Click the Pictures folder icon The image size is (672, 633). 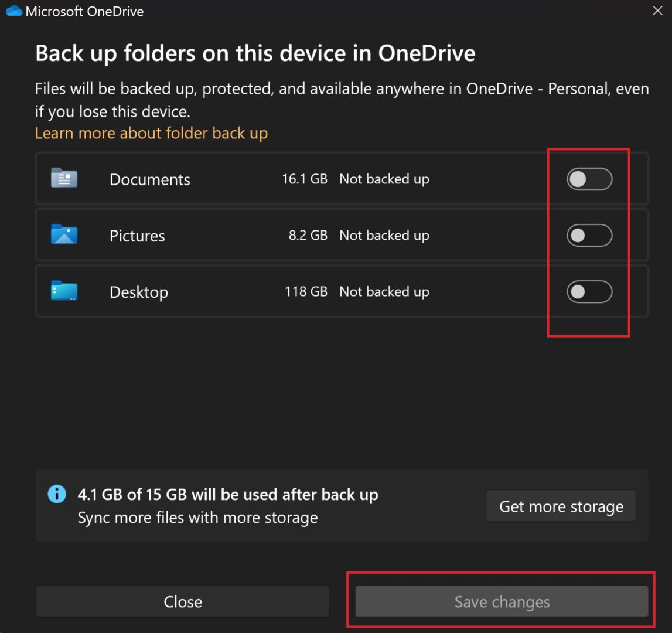tap(64, 235)
